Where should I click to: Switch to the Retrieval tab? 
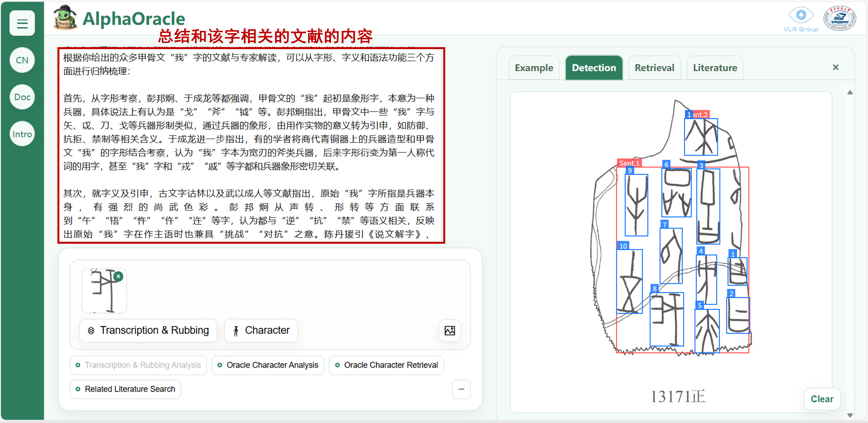[654, 68]
